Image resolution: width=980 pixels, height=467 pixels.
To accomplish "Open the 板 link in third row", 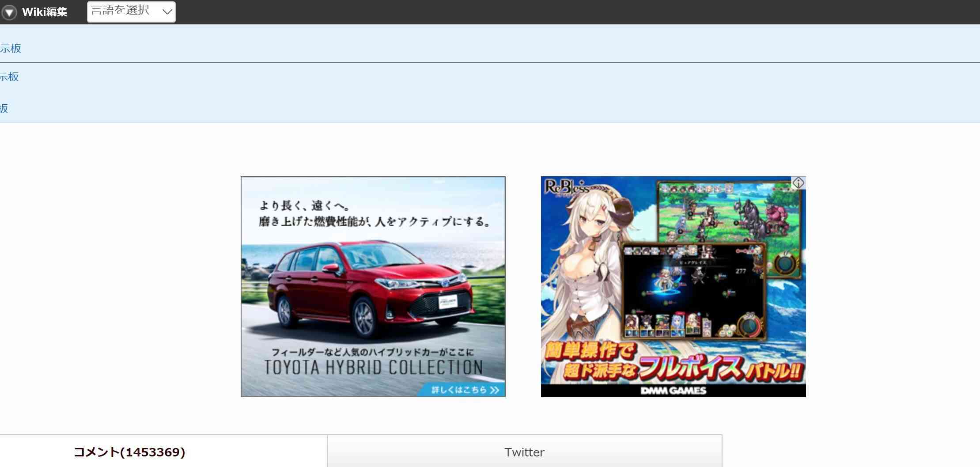I will click(x=4, y=109).
